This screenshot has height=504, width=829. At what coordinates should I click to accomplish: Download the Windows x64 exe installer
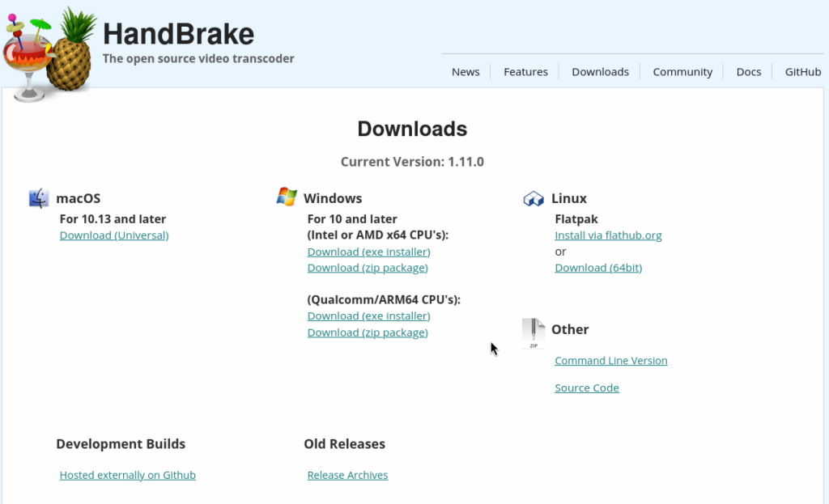click(368, 252)
